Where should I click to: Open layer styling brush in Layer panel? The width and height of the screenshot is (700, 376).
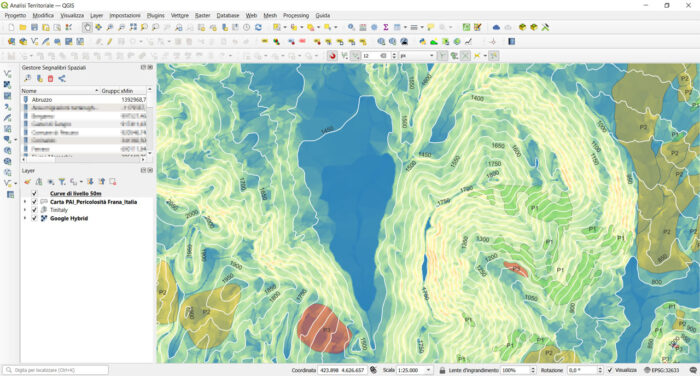[27, 182]
